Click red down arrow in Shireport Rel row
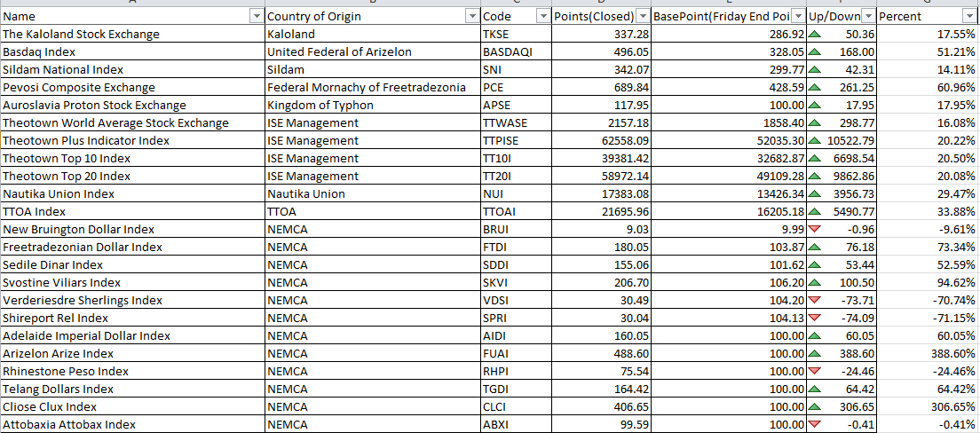The height and width of the screenshot is (433, 980). point(814,318)
